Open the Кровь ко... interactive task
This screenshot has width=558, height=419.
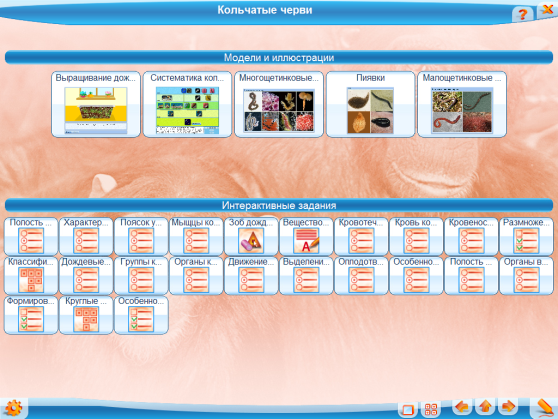[416, 236]
